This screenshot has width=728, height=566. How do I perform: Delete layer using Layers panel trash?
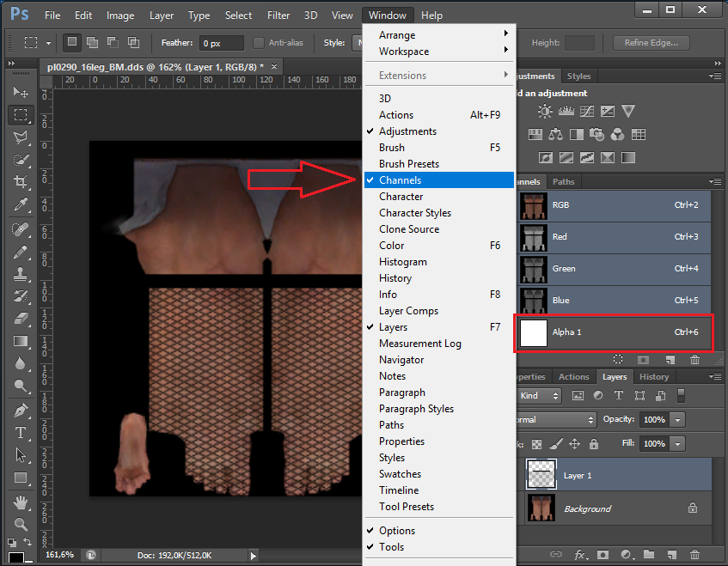point(695,554)
